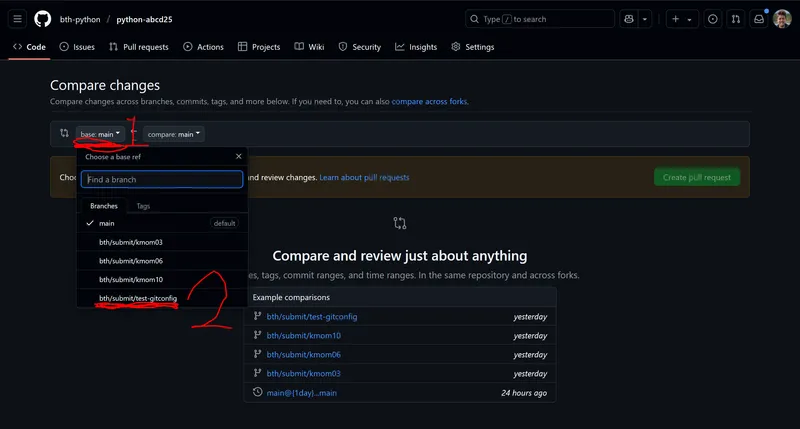The height and width of the screenshot is (429, 800).
Task: Switch to the Insights tab
Action: (416, 47)
